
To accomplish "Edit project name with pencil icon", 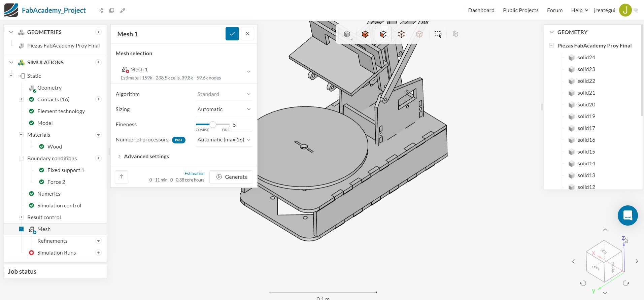I will click(123, 10).
